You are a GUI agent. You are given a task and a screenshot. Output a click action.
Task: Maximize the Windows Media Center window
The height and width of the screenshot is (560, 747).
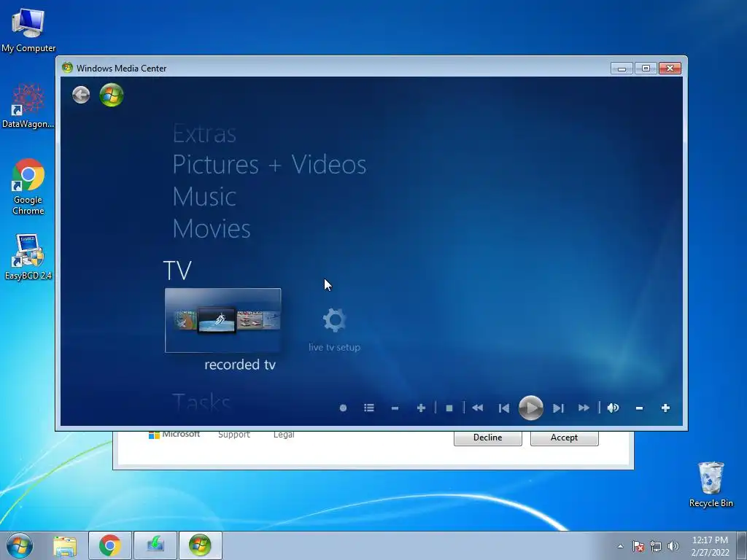[646, 69]
